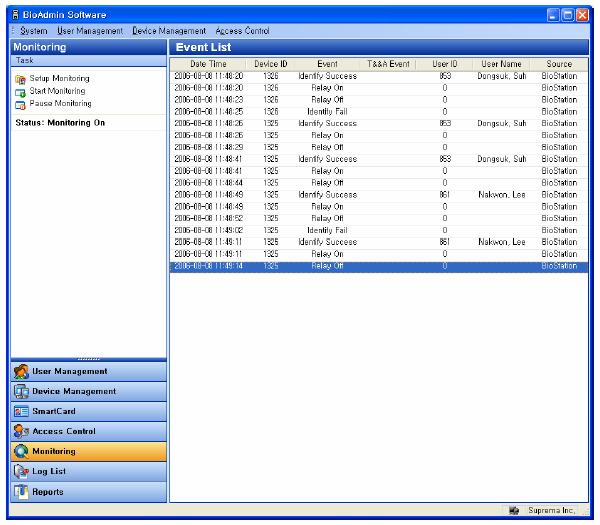Click the Access Control icon in sidebar
600x525 pixels.
coord(21,431)
